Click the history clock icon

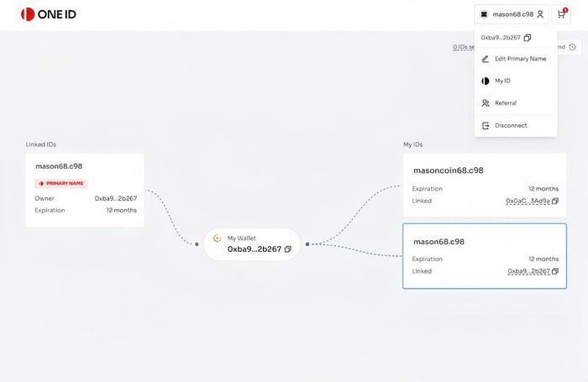click(572, 47)
